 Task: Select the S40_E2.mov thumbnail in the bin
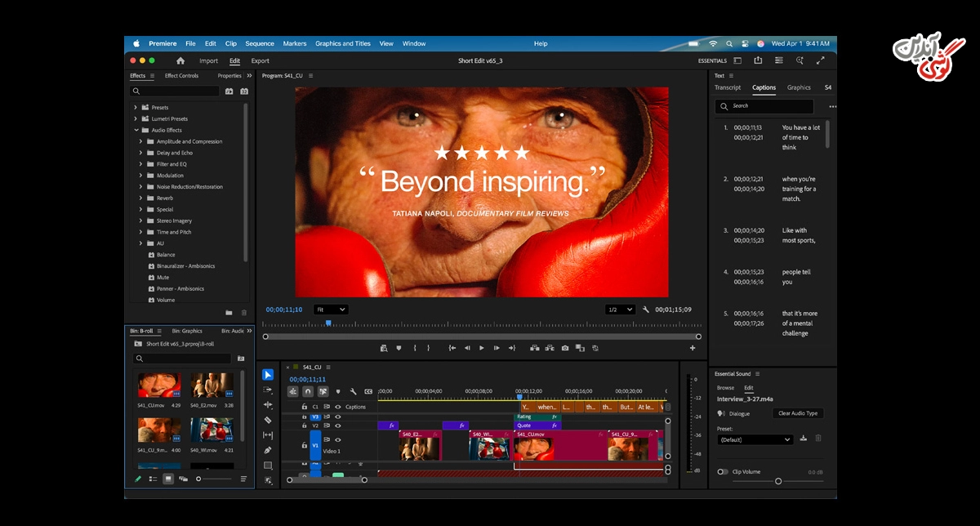pyautogui.click(x=212, y=386)
